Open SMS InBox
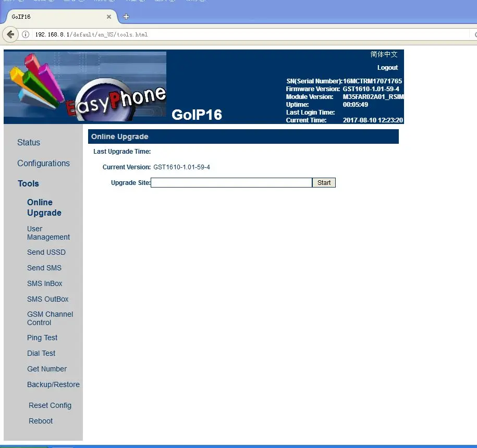 coord(44,283)
